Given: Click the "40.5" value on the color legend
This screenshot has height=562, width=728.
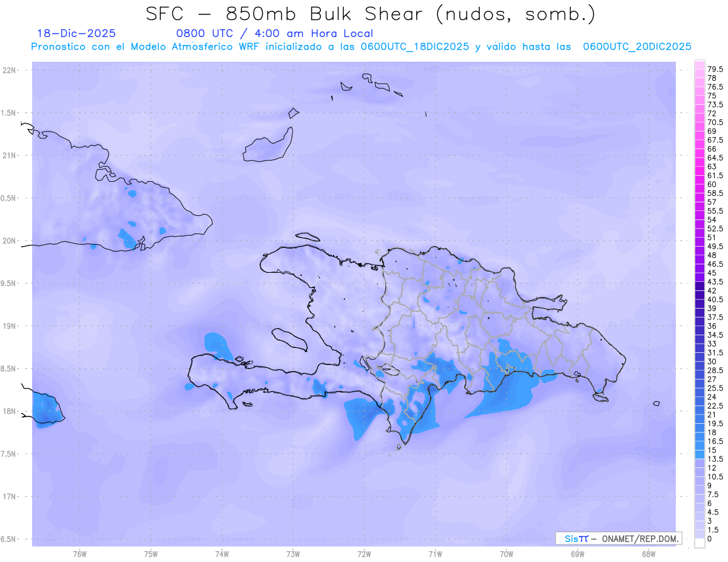Looking at the screenshot, I should [x=715, y=299].
